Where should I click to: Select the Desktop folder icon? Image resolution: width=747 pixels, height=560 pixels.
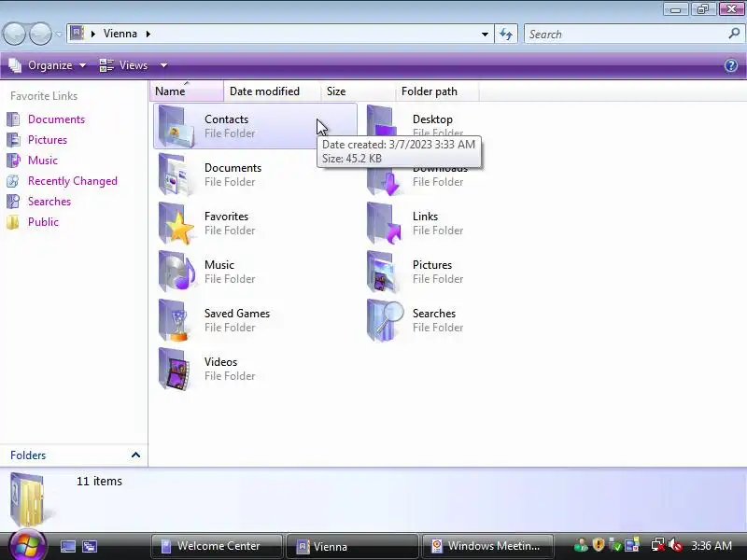[x=384, y=126]
